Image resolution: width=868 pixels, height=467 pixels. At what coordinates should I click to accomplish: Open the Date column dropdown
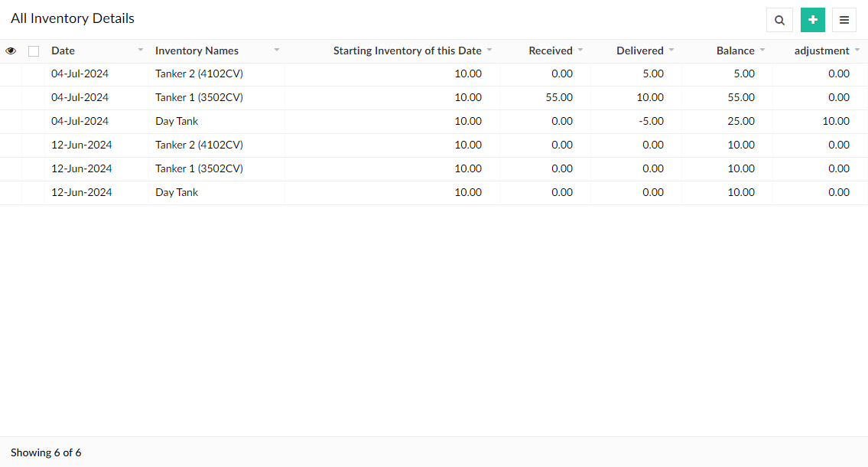click(140, 51)
